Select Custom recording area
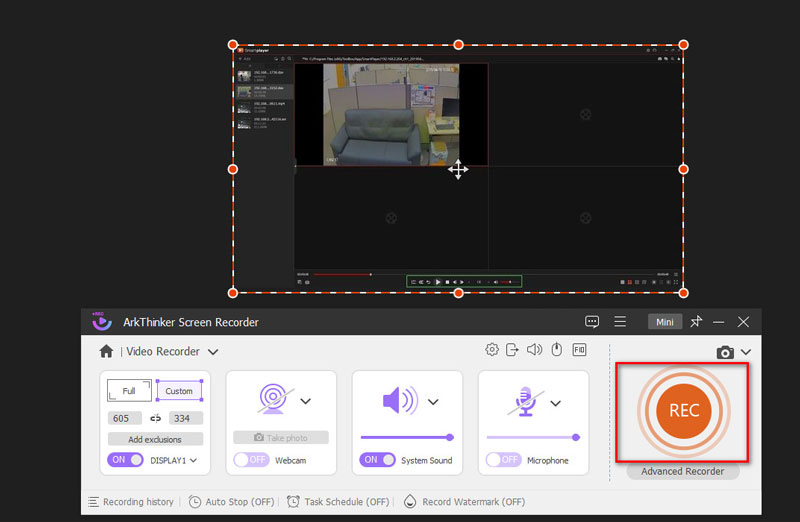This screenshot has height=522, width=800. [x=179, y=391]
